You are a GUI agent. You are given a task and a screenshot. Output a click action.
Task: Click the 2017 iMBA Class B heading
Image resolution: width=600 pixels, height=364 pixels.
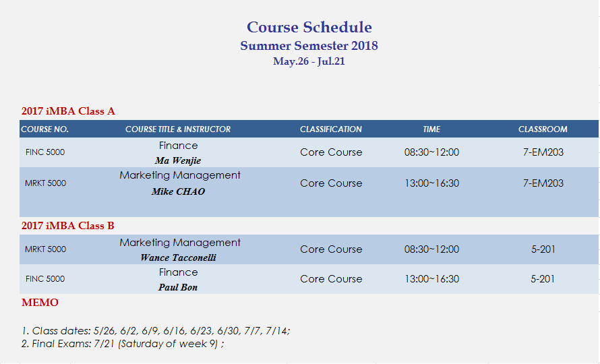[x=67, y=225]
